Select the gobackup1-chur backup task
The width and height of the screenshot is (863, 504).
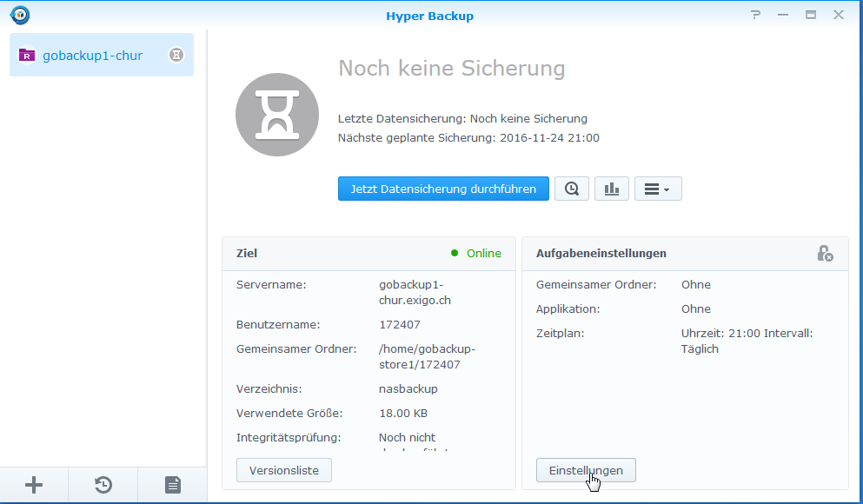click(102, 55)
